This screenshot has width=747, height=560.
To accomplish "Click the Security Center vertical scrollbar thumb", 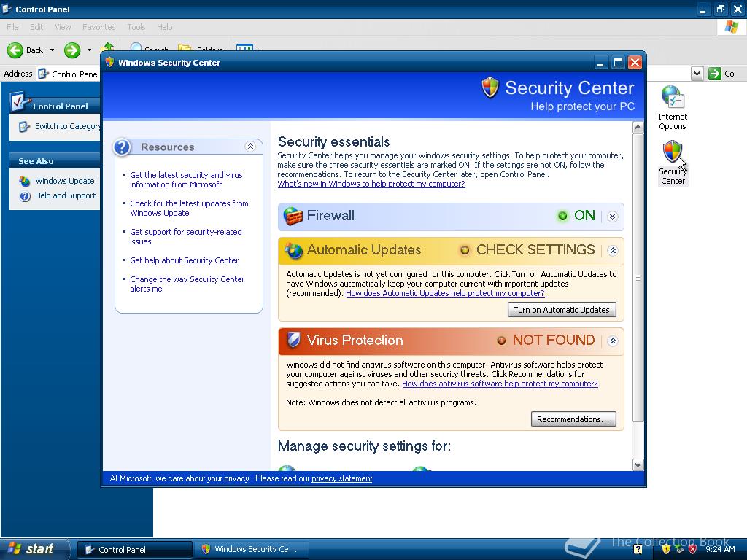I will coord(638,278).
